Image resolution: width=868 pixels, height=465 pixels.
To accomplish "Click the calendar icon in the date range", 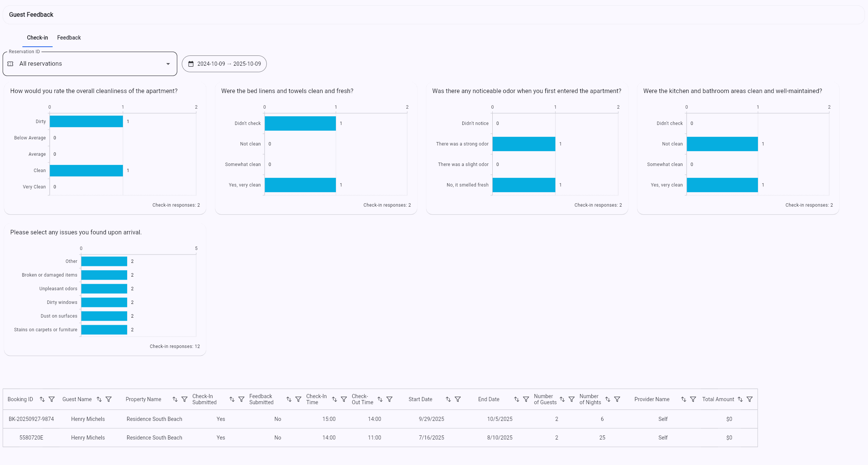I will point(191,64).
